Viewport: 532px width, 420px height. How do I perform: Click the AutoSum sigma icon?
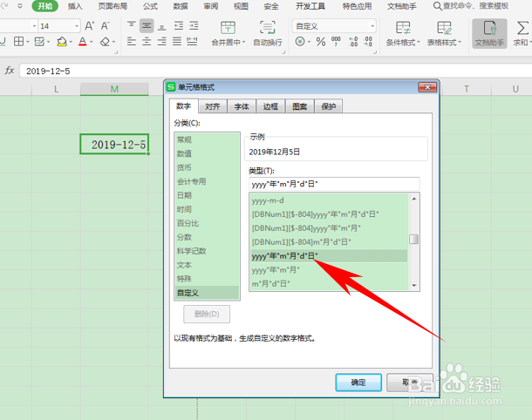(x=522, y=28)
